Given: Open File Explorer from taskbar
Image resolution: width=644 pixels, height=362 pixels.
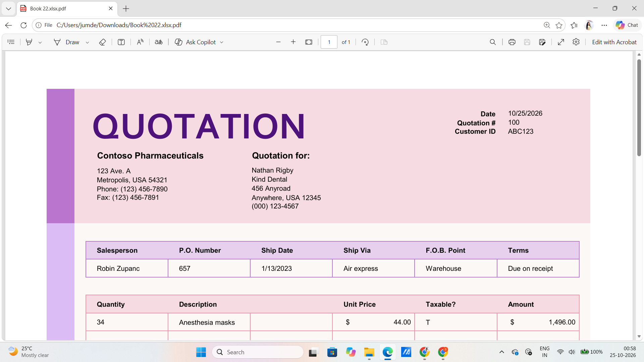Looking at the screenshot, I should click(369, 352).
